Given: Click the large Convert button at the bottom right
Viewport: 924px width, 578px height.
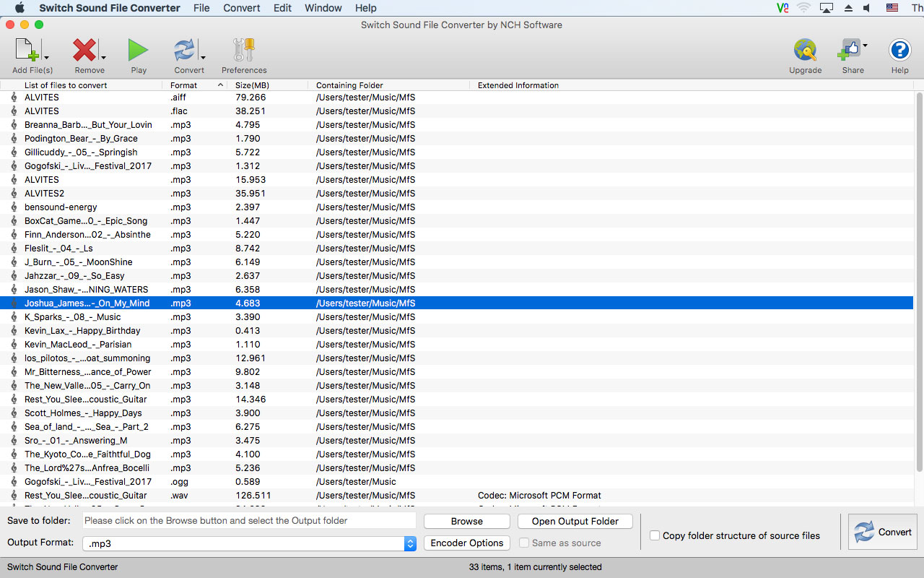Looking at the screenshot, I should coord(882,532).
